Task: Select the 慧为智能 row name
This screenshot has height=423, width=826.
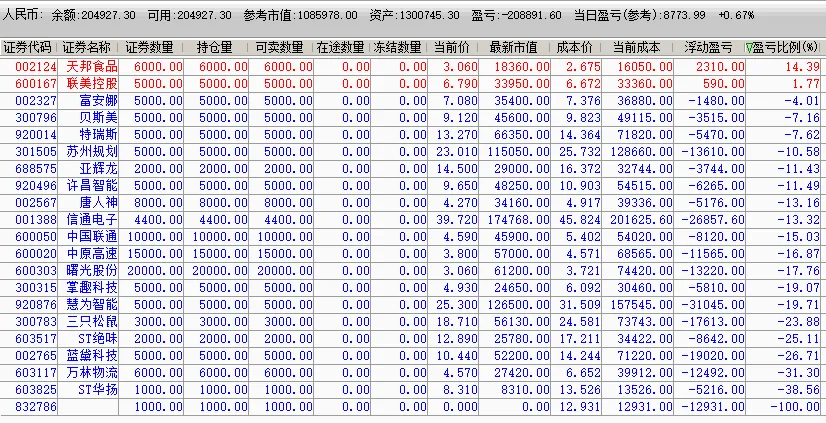Action: [92, 304]
